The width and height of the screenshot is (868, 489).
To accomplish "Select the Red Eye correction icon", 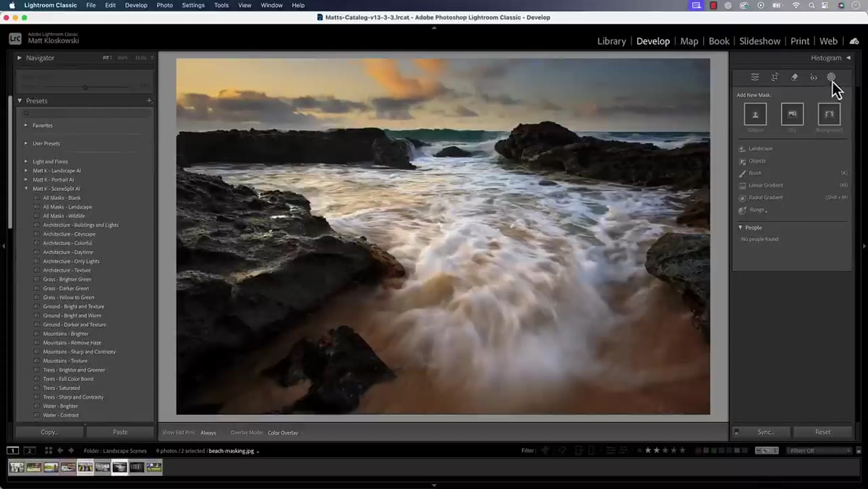I will pos(813,77).
